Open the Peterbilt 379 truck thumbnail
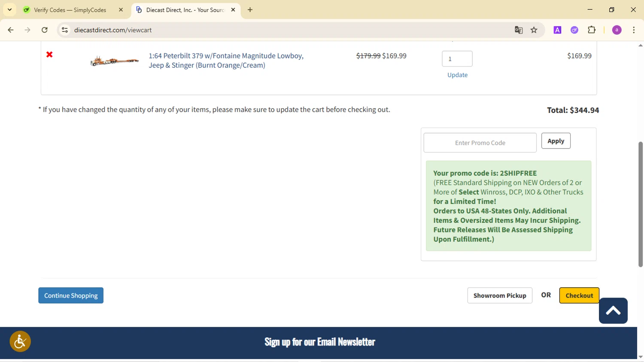 click(114, 61)
